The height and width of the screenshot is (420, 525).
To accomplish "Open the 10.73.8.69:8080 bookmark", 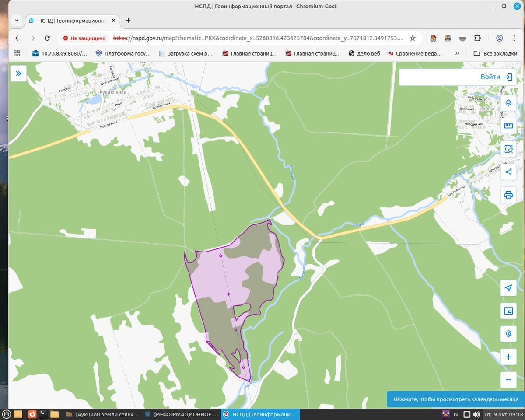I will pyautogui.click(x=60, y=53).
